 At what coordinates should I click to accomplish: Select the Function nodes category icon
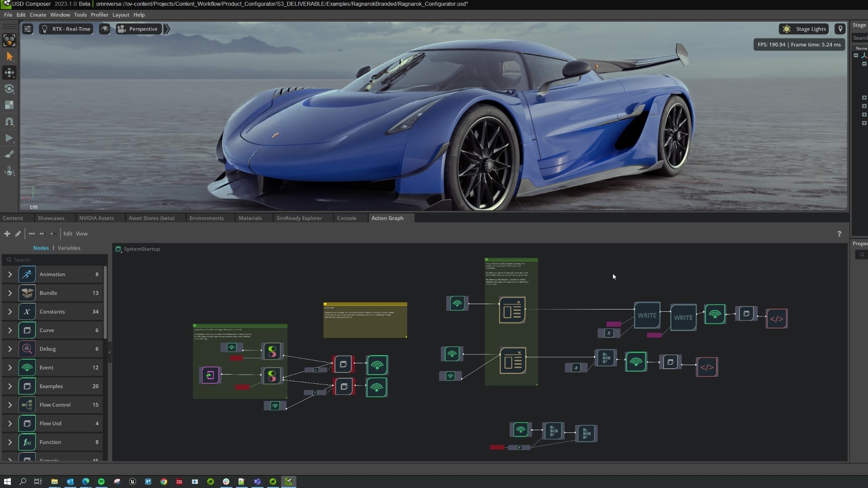[27, 442]
